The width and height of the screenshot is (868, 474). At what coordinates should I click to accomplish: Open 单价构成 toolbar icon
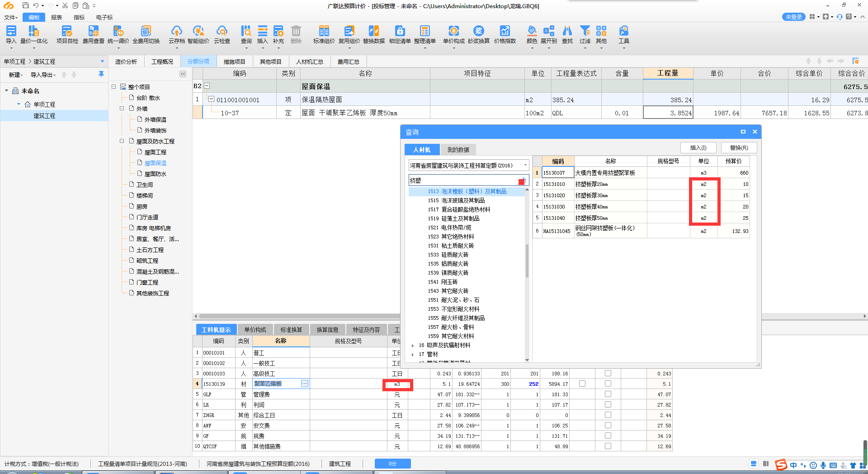[x=453, y=34]
